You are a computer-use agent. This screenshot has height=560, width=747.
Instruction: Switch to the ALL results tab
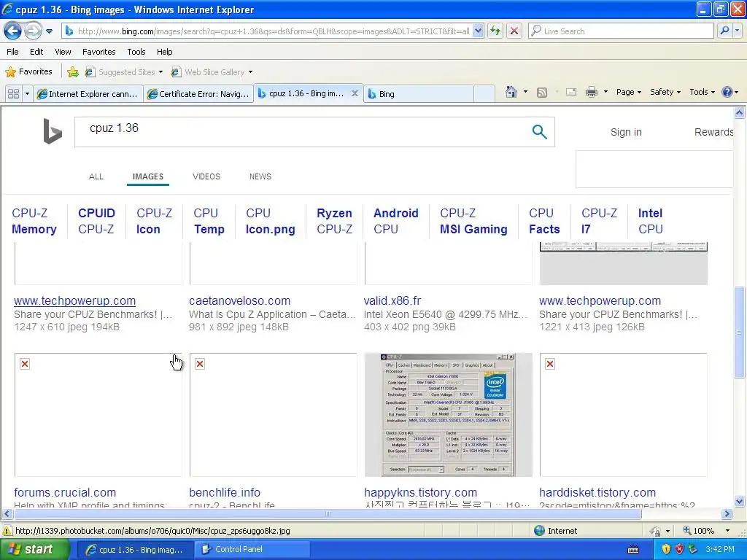click(96, 176)
